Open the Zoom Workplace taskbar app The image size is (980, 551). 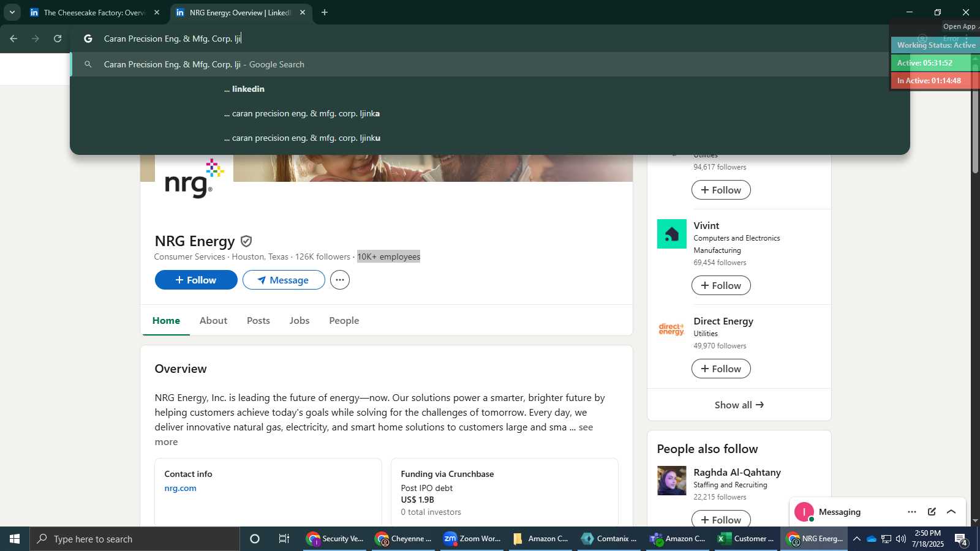coord(473,539)
